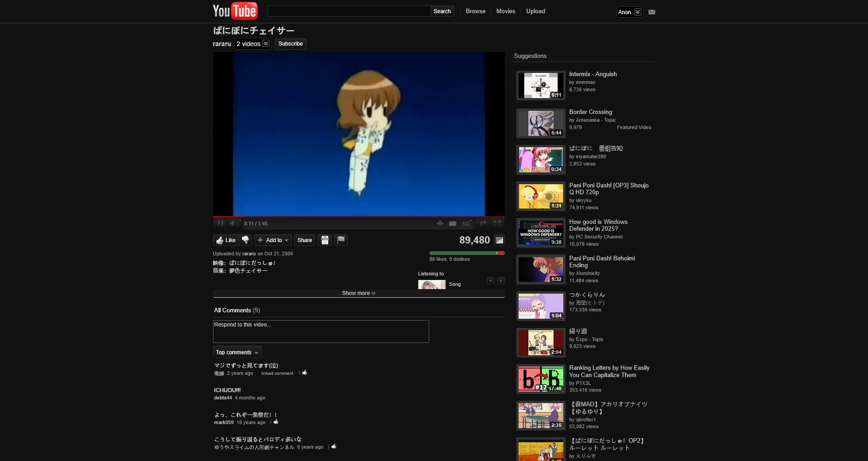Click uploader rararu in upload info
The height and width of the screenshot is (461, 868).
(249, 254)
